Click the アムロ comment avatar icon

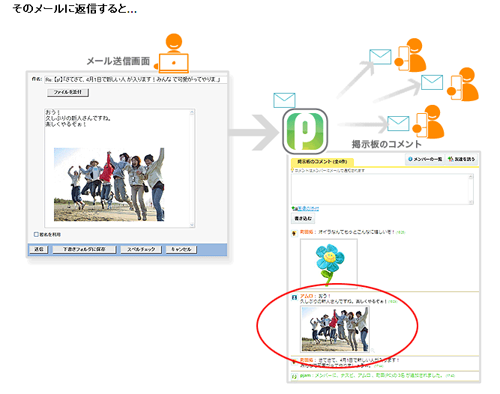coord(294,297)
